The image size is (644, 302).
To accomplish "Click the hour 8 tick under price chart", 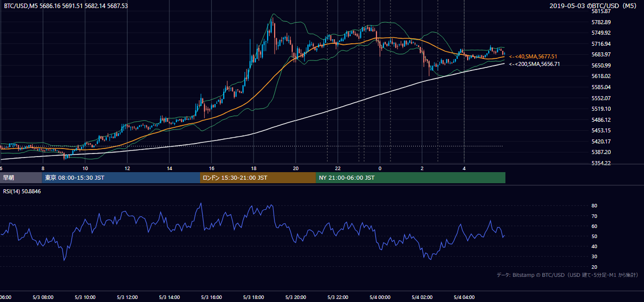I will click(x=43, y=168).
